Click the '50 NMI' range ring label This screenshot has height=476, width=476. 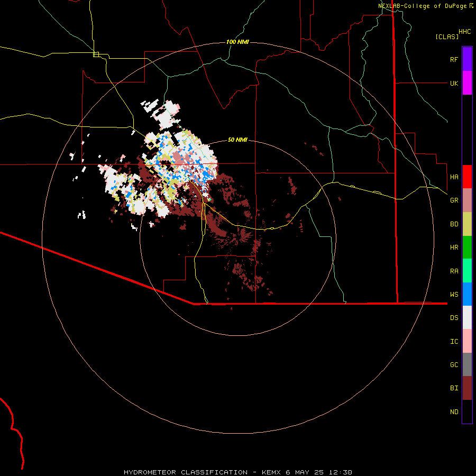[237, 140]
